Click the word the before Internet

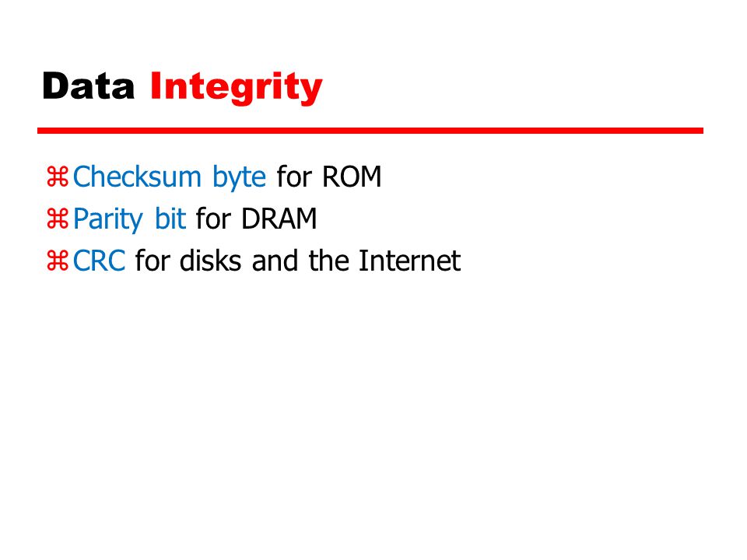(328, 261)
